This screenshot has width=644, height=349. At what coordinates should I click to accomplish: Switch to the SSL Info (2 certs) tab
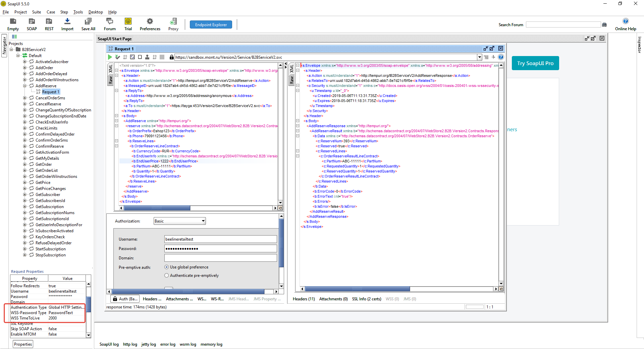366,299
